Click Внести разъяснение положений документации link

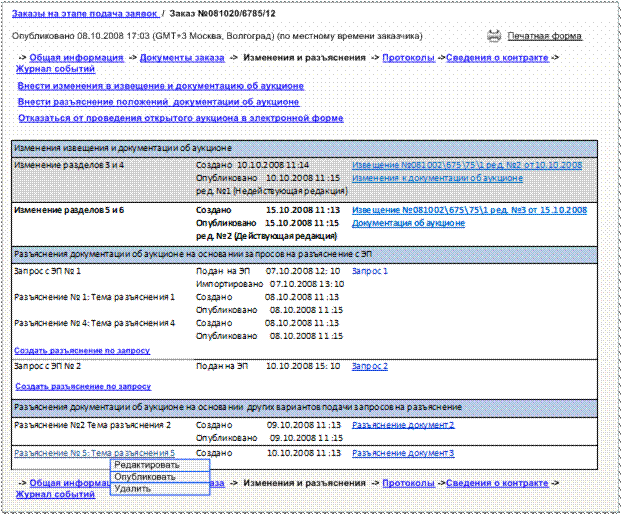click(158, 102)
